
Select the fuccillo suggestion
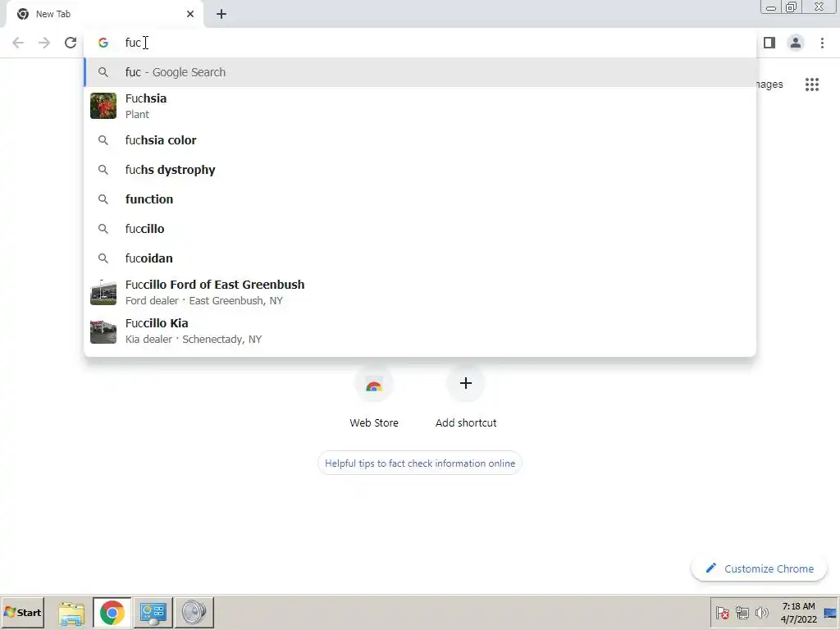click(420, 229)
